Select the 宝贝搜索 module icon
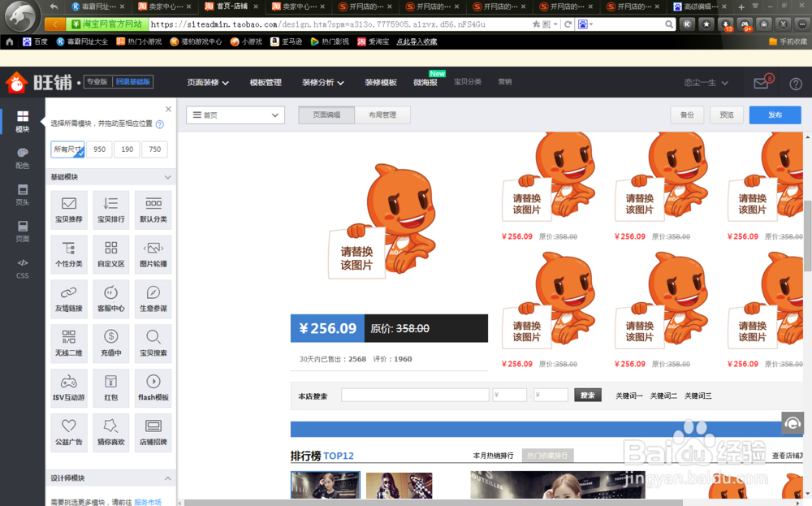Viewport: 812px width, 506px height. pos(153,344)
